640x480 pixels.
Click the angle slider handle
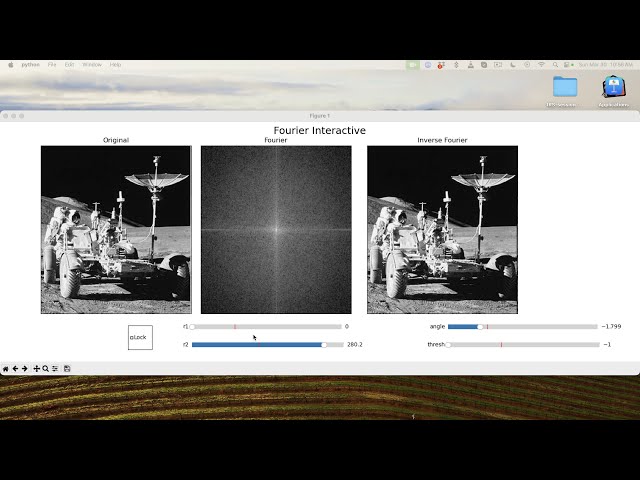tap(480, 327)
